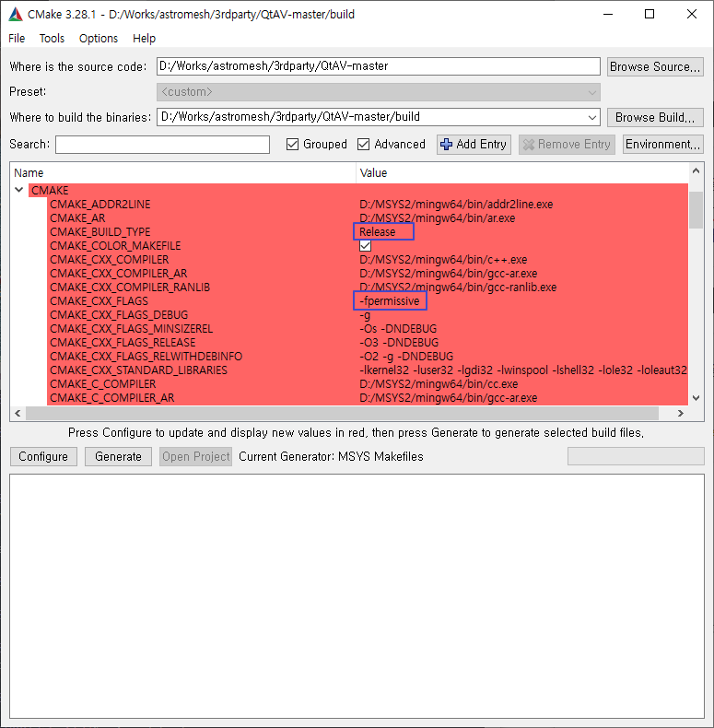Click the Environment button
Viewport: 714px width, 728px height.
tap(662, 145)
